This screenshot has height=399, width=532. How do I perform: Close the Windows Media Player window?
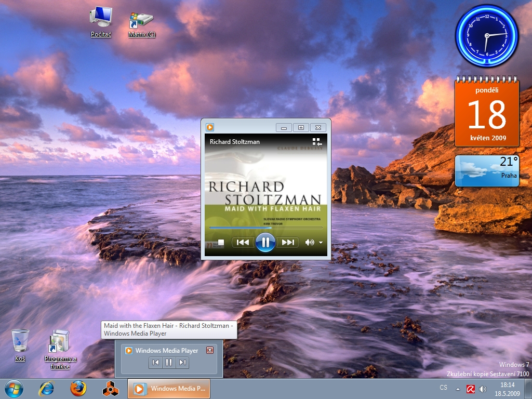coord(318,128)
